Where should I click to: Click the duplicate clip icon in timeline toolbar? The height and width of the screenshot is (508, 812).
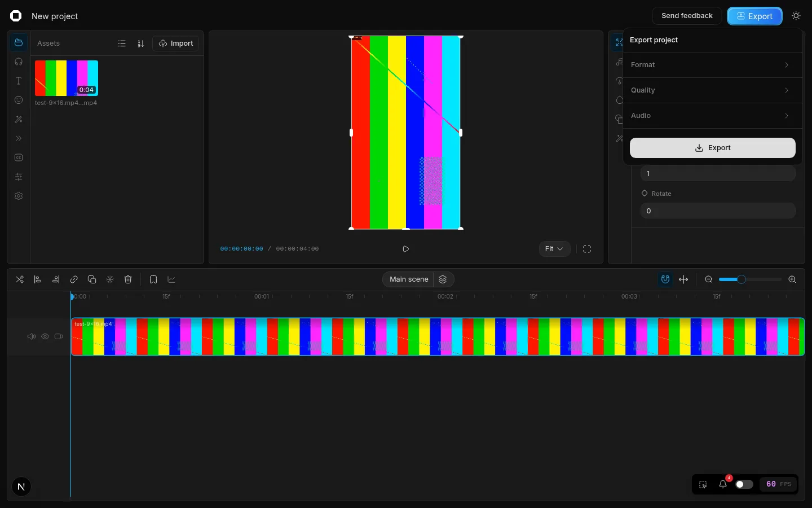[92, 279]
